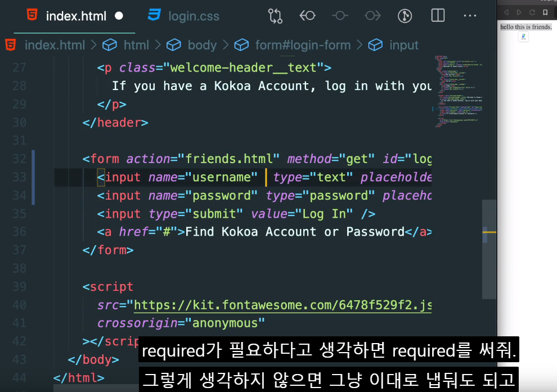Click the editor vertical scrollbar thumb
This screenshot has width=557, height=392.
pos(489,249)
